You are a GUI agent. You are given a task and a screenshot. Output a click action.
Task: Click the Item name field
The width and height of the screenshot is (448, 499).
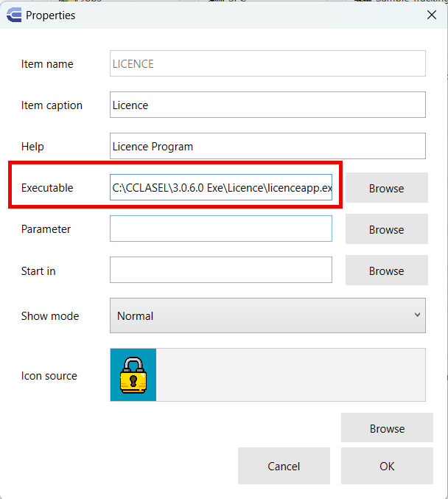[x=267, y=63]
